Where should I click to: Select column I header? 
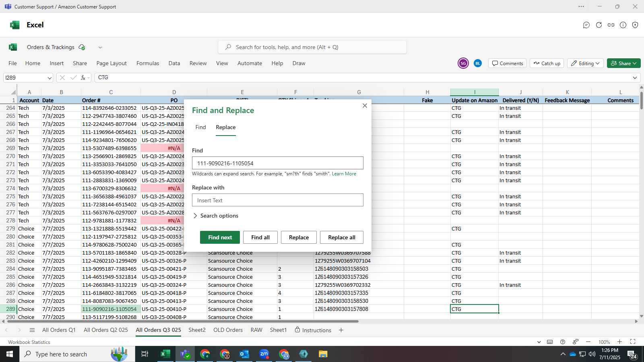click(474, 92)
